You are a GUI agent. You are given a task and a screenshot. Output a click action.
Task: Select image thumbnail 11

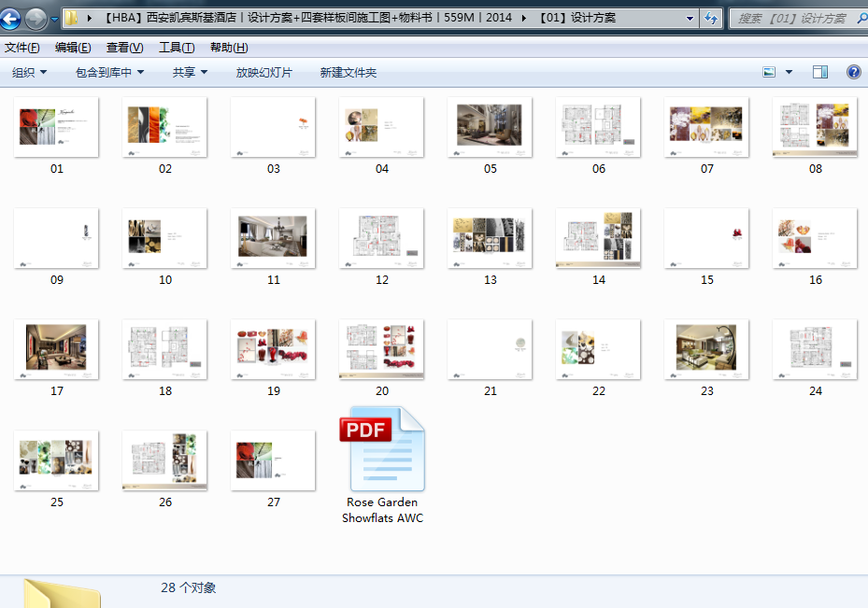[273, 238]
